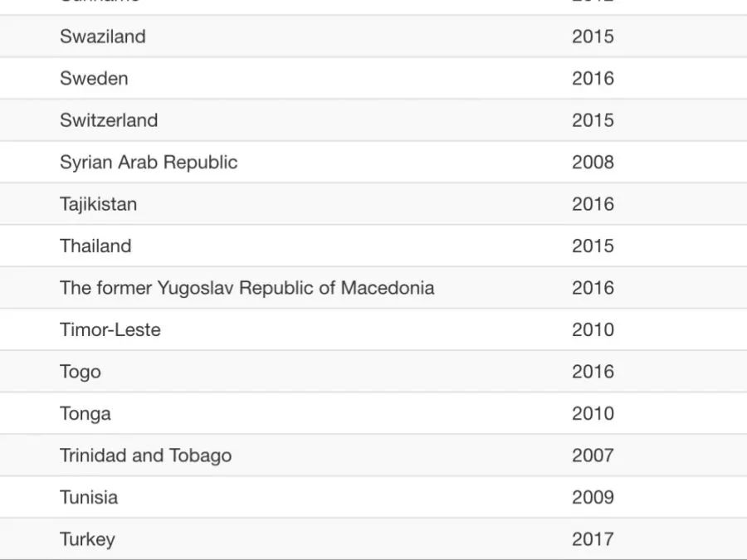This screenshot has height=560, width=747.
Task: Click The former Yugoslav Republic of Macedonia
Action: 247,288
